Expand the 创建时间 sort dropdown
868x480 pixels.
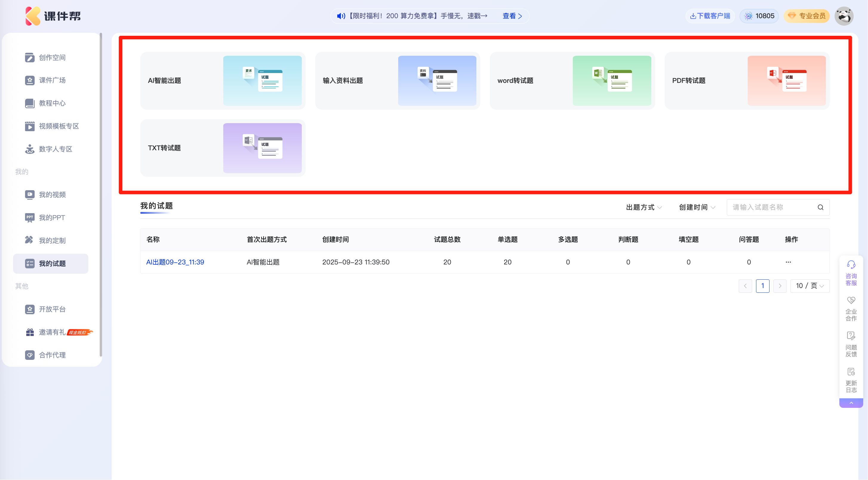click(x=697, y=207)
